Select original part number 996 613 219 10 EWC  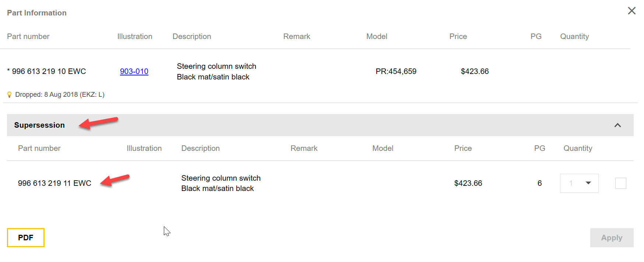[49, 71]
